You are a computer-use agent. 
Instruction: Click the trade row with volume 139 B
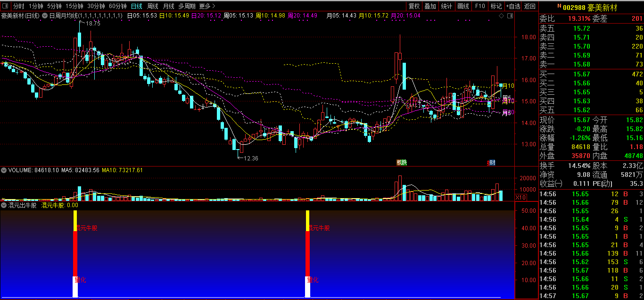coord(591,253)
